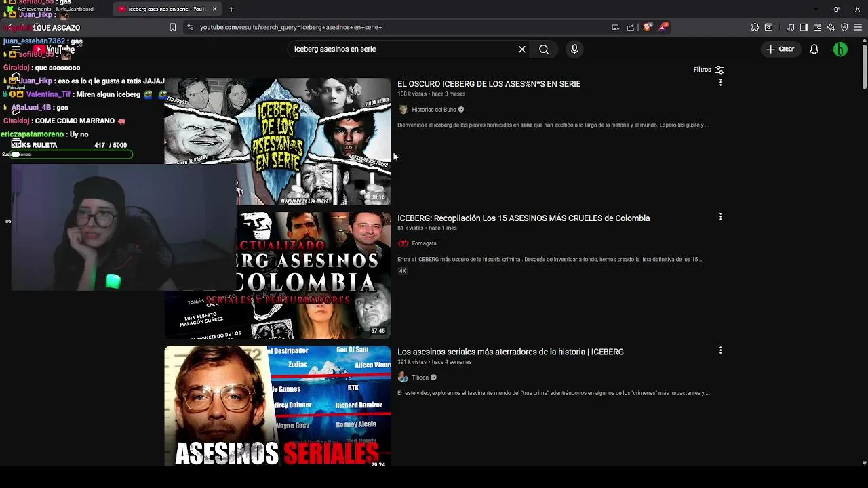The width and height of the screenshot is (868, 488).
Task: Open video EL OSCURO ICEBERG DE LOS ASES%N*S title
Action: [x=489, y=84]
